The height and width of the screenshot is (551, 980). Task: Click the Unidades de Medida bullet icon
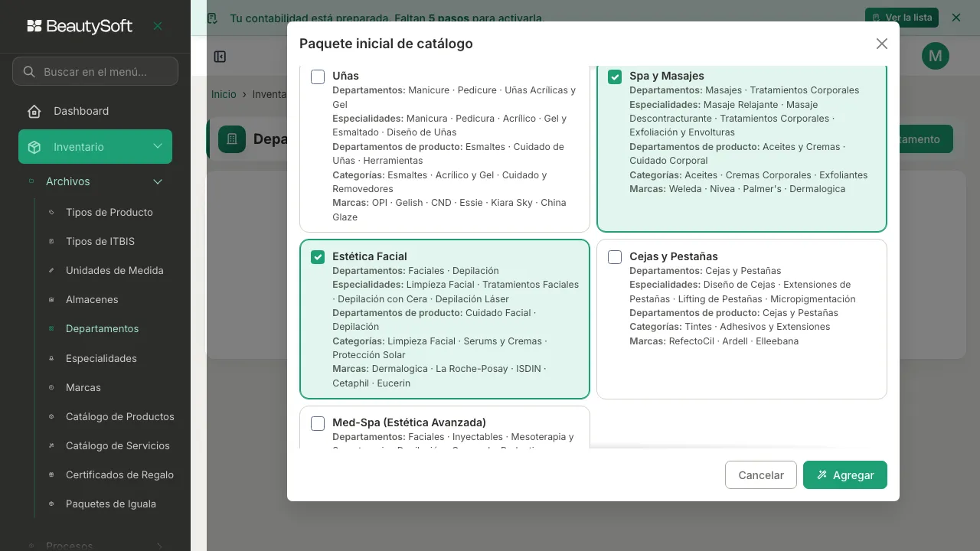tap(51, 270)
